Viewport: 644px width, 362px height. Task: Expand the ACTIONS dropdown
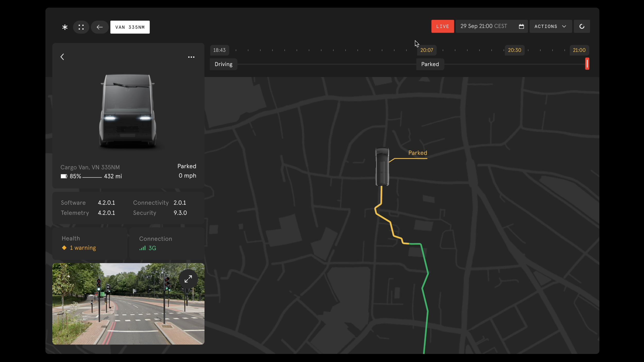tap(550, 27)
